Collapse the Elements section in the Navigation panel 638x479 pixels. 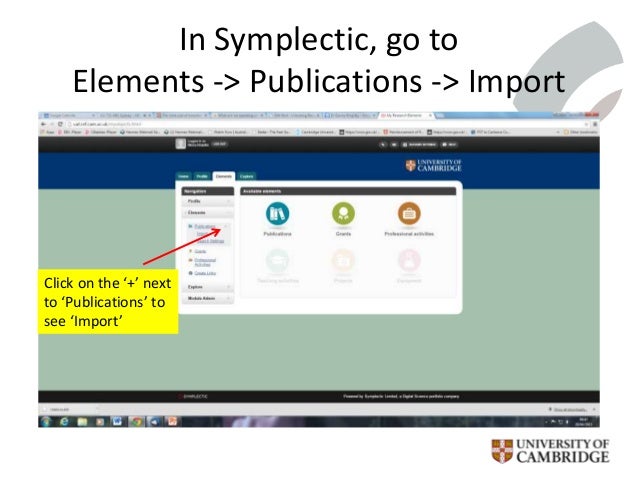point(208,213)
